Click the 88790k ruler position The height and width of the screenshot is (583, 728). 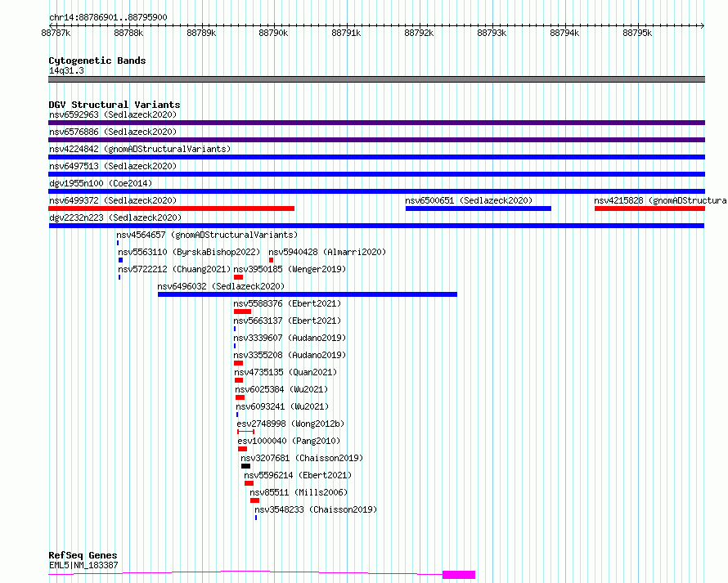[x=273, y=33]
